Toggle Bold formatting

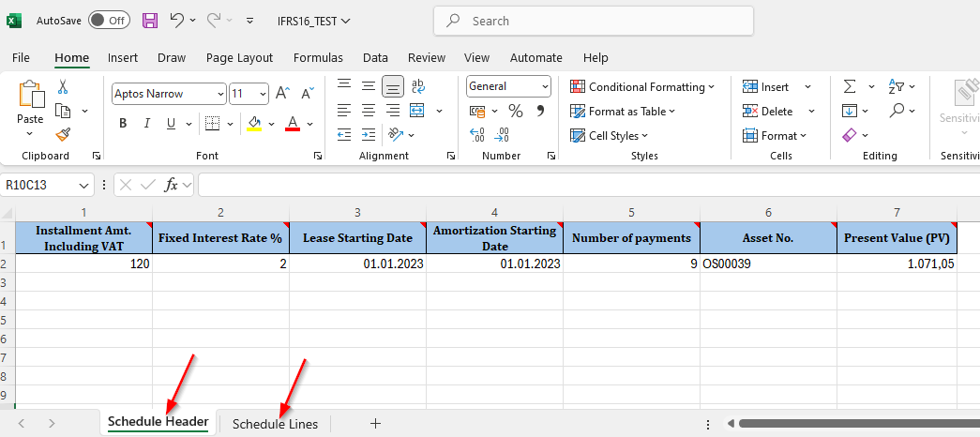(123, 124)
